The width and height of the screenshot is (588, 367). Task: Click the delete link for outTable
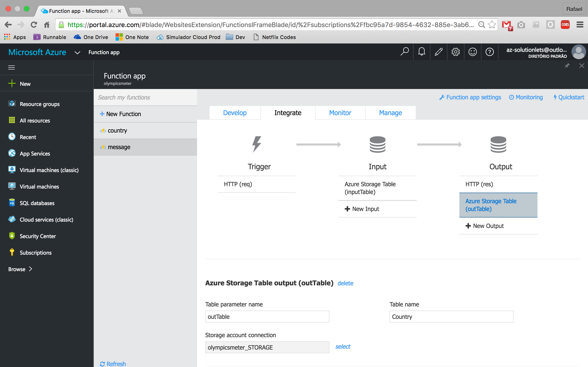(345, 283)
